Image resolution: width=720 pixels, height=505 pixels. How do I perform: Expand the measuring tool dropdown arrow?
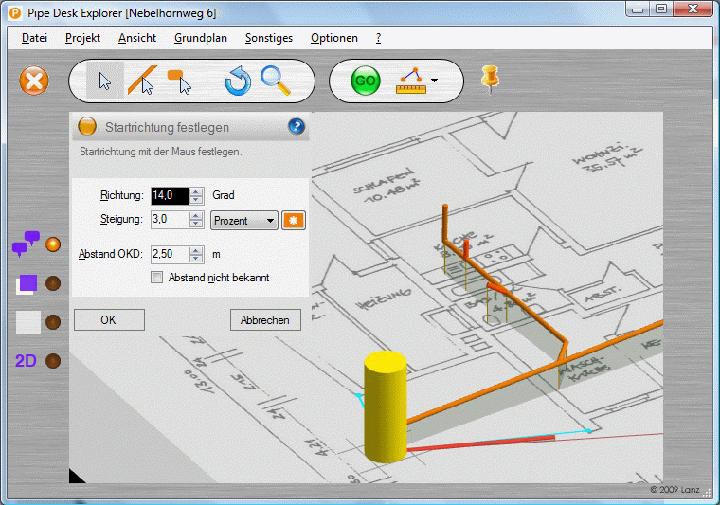pyautogui.click(x=435, y=81)
